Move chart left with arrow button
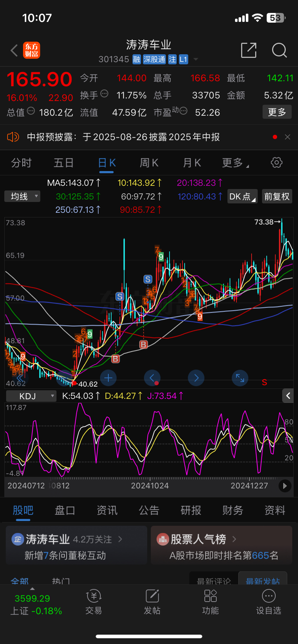Viewport: 298px width, 644px height. [x=152, y=378]
